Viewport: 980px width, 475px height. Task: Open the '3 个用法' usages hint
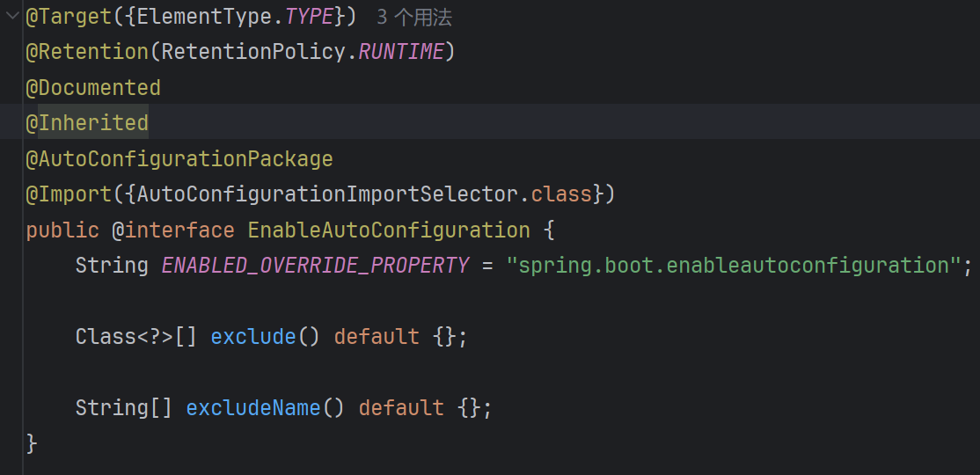(413, 18)
